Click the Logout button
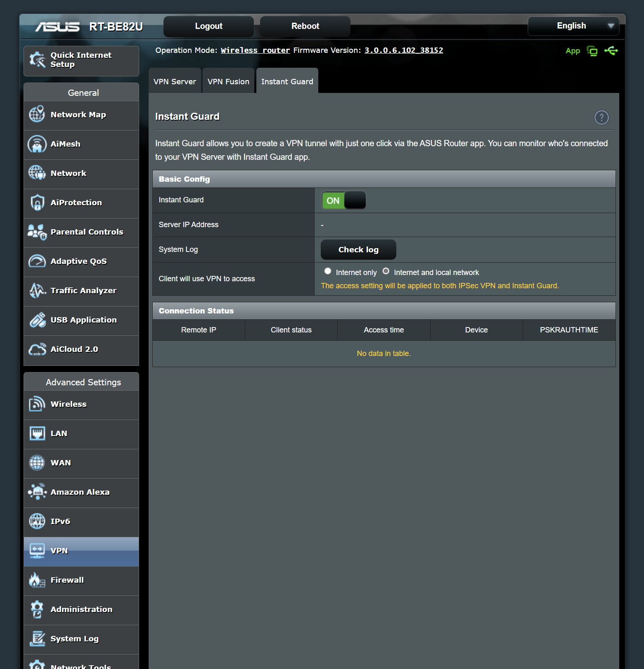This screenshot has width=644, height=669. pos(208,26)
